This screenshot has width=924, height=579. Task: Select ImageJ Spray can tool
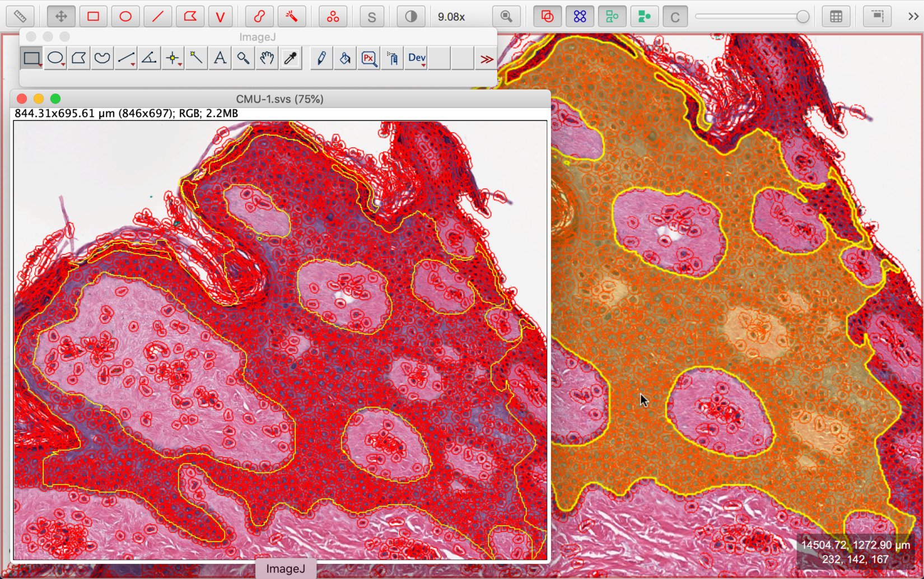[x=393, y=58]
